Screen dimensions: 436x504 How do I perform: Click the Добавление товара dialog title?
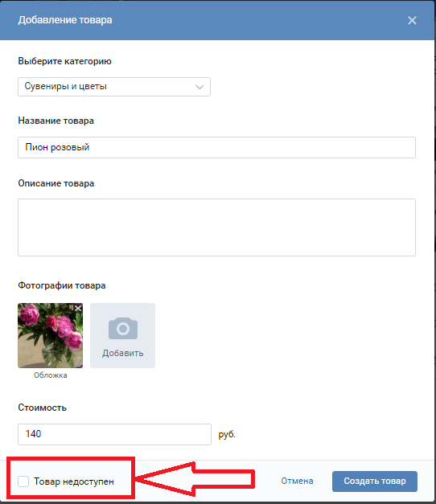pos(65,20)
